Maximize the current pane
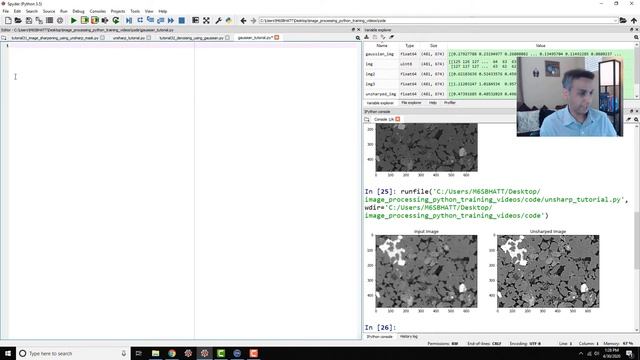Viewport: 640px width, 360px height. (207, 20)
